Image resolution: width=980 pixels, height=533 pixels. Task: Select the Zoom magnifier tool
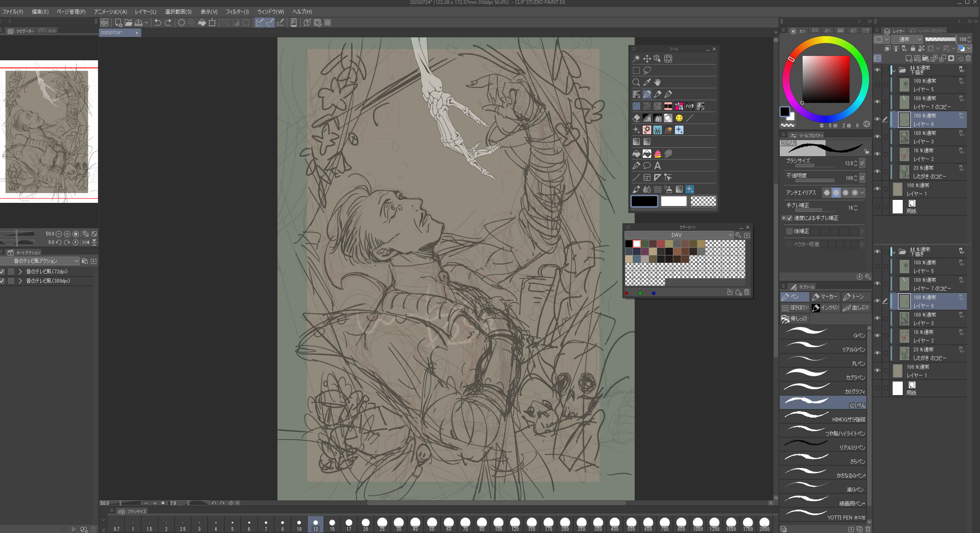(x=636, y=82)
